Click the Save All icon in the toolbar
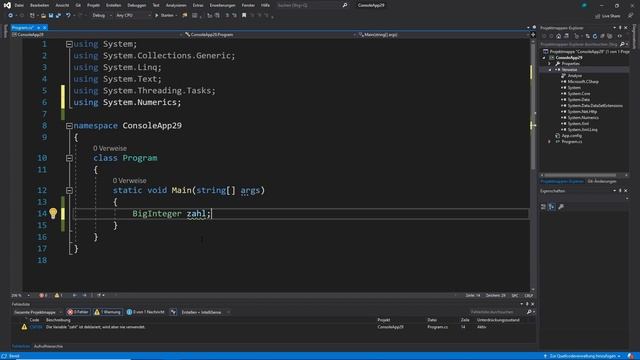The width and height of the screenshot is (640, 360). point(58,16)
